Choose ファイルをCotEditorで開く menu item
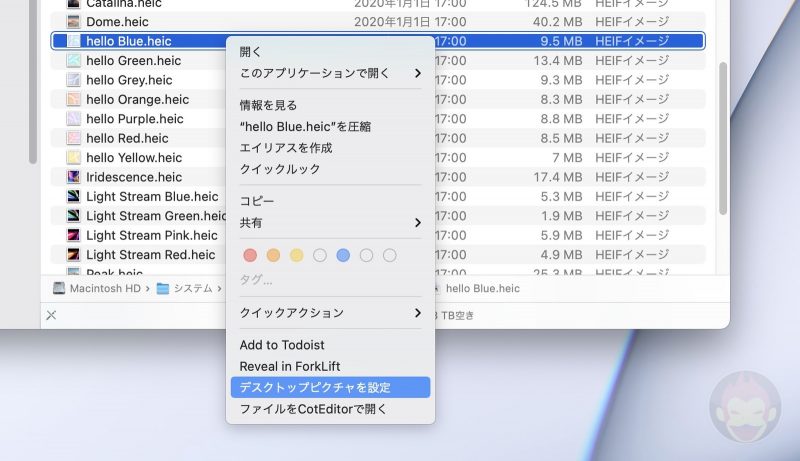Screen dimensions: 800x461 coord(331,409)
